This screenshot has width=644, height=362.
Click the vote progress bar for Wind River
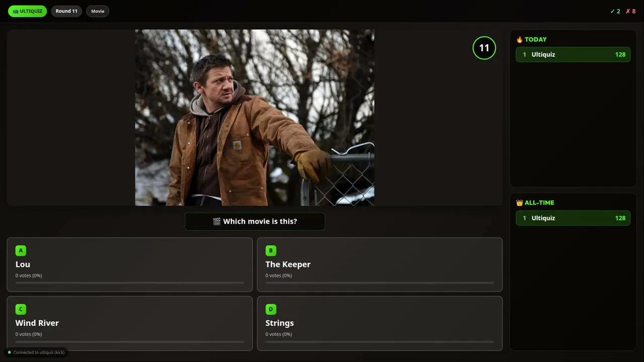pyautogui.click(x=130, y=342)
